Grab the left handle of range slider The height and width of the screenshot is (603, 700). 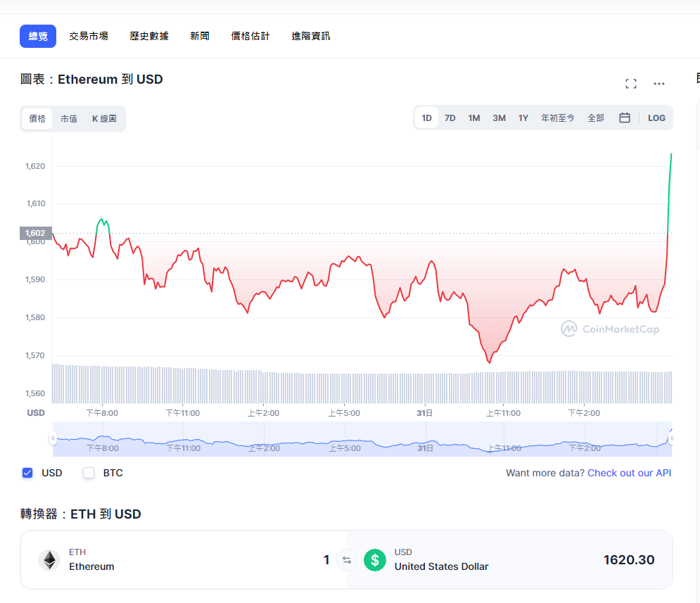(x=53, y=438)
